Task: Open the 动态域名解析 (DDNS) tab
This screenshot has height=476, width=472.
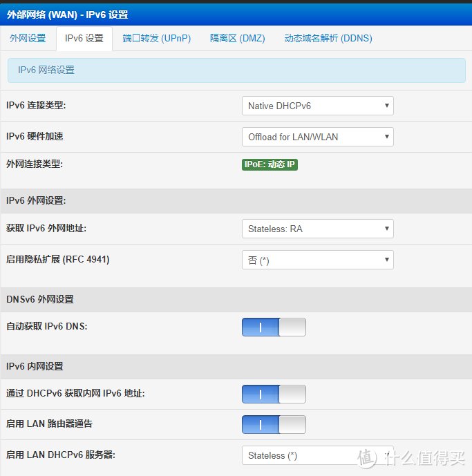Action: (328, 38)
